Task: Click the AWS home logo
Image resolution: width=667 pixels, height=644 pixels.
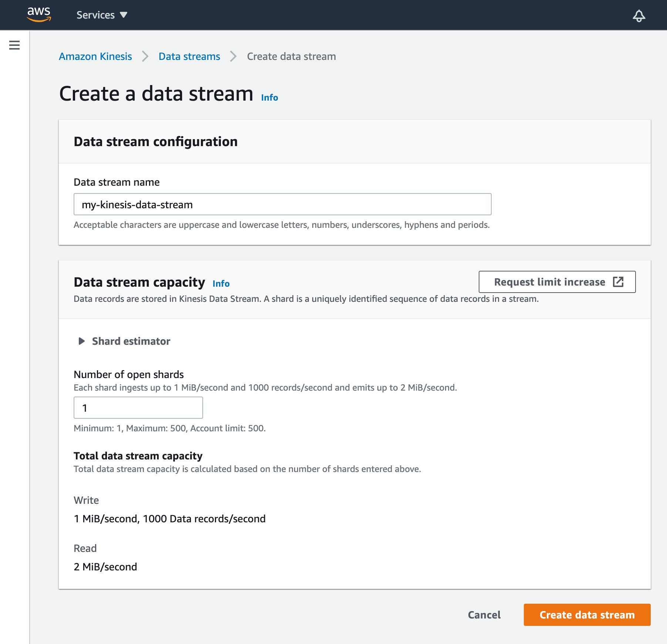Action: 38,14
